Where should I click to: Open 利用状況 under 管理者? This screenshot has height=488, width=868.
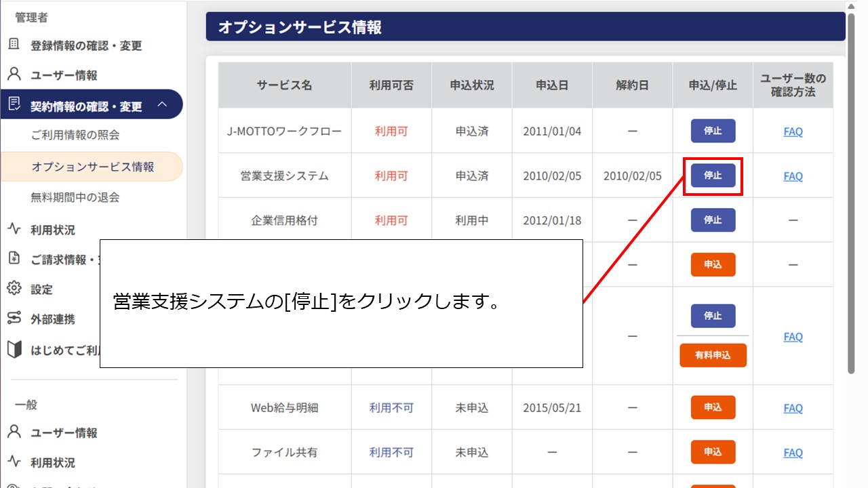coord(53,230)
